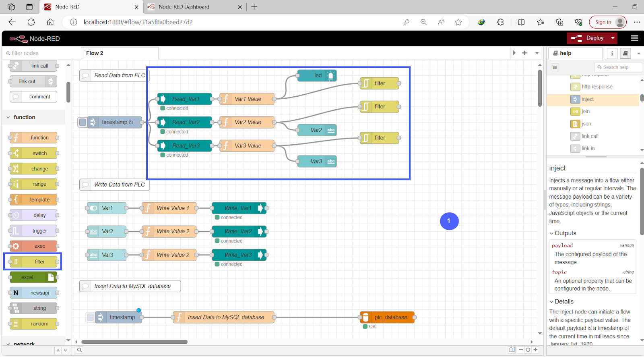Open a new browser tab

[x=254, y=7]
